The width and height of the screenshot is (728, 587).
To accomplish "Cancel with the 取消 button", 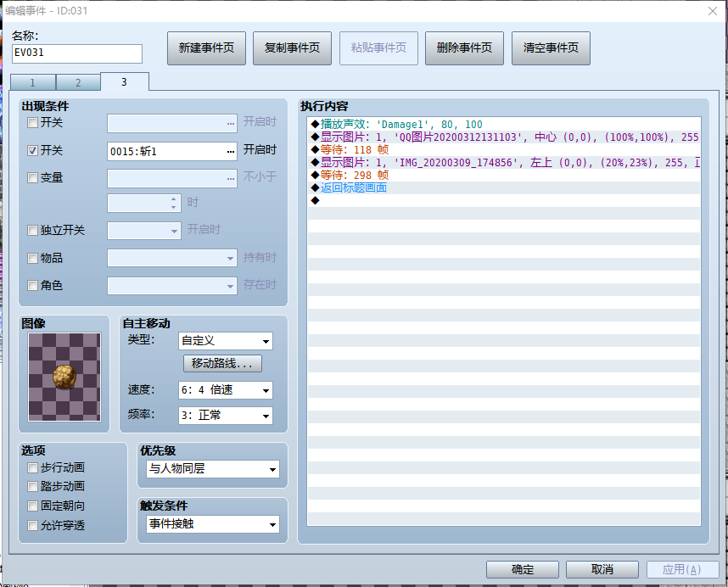I will (x=602, y=569).
